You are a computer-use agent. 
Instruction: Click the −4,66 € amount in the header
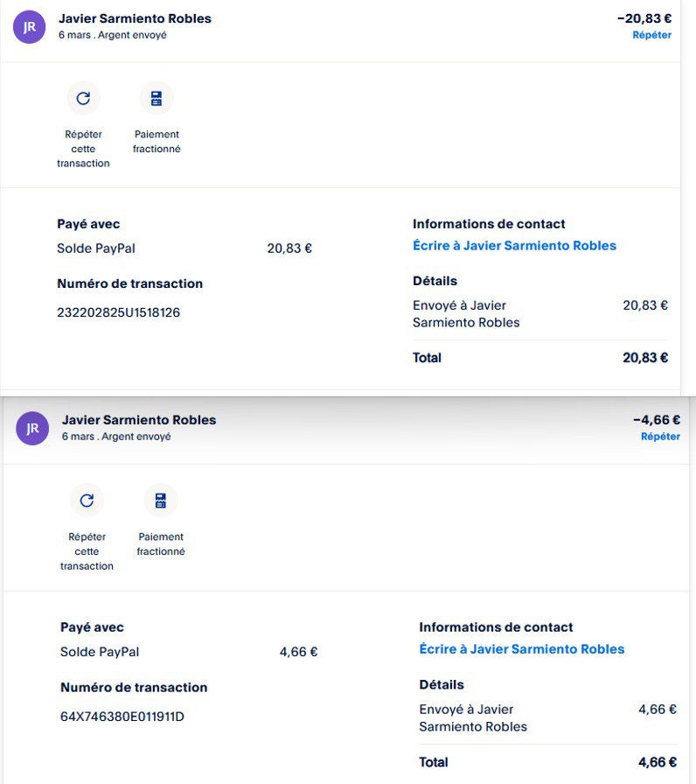click(x=657, y=420)
